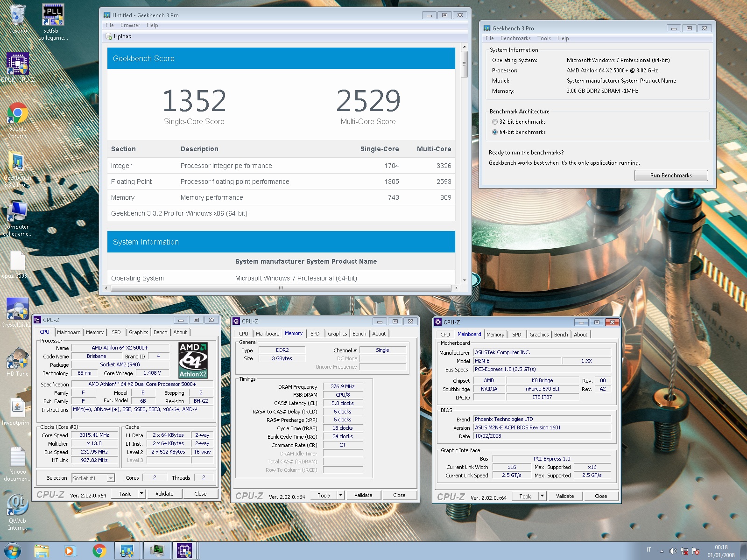Open the setfsb PLL desktop shortcut
The height and width of the screenshot is (560, 747).
(53, 22)
